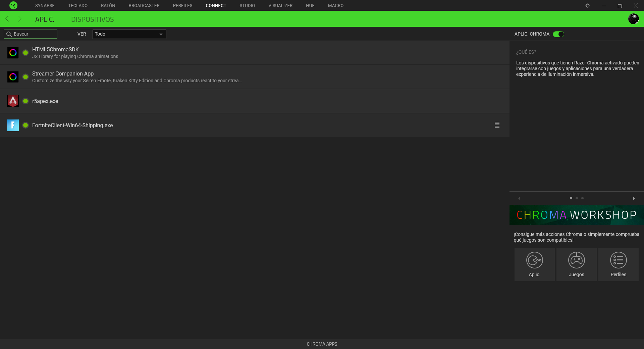
Task: Open Chroma Workshop Aplic. tile
Action: pos(535,264)
